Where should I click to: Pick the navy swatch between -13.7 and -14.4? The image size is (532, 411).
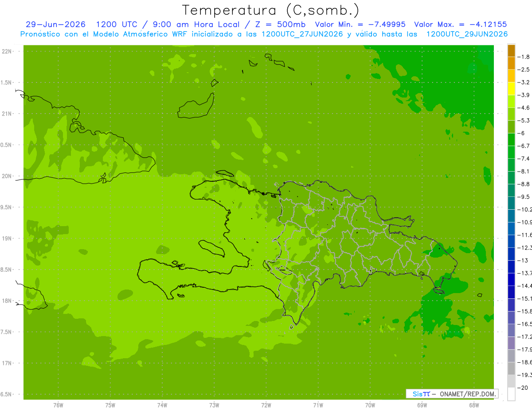click(511, 279)
